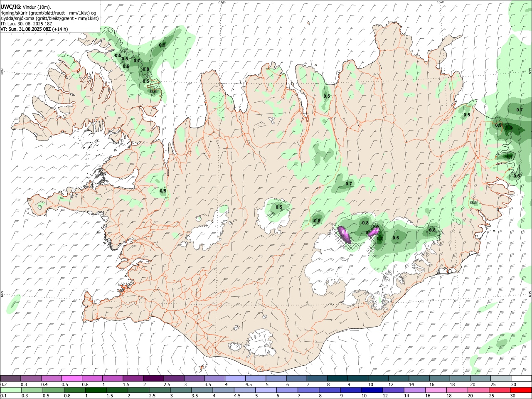The image size is (532, 399).
Task: Click the lower legend pale green swatch labeled 0.1
Action: 11,390
